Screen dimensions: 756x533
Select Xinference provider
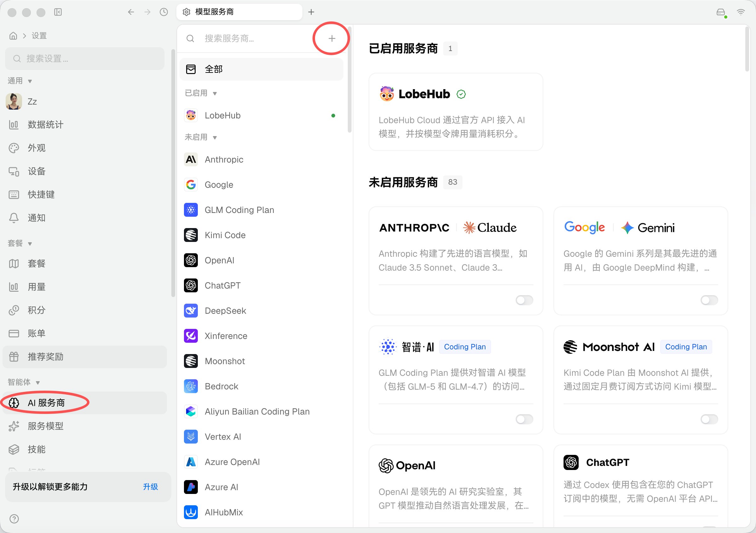[261, 336]
